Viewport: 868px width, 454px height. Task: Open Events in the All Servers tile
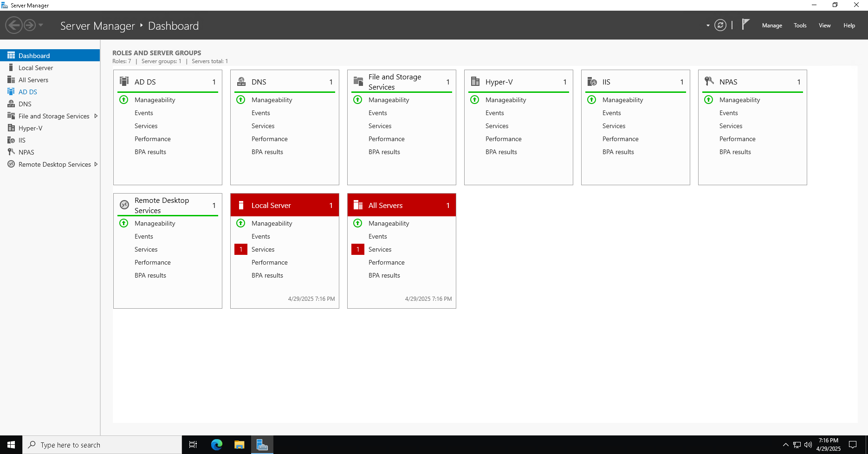[377, 236]
